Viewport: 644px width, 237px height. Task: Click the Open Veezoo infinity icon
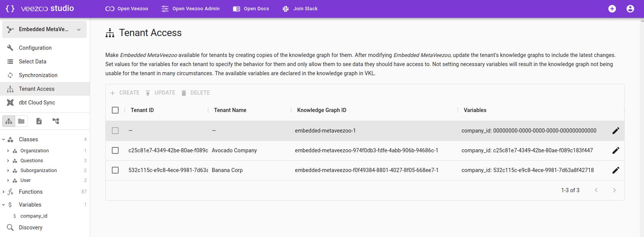[x=110, y=9]
